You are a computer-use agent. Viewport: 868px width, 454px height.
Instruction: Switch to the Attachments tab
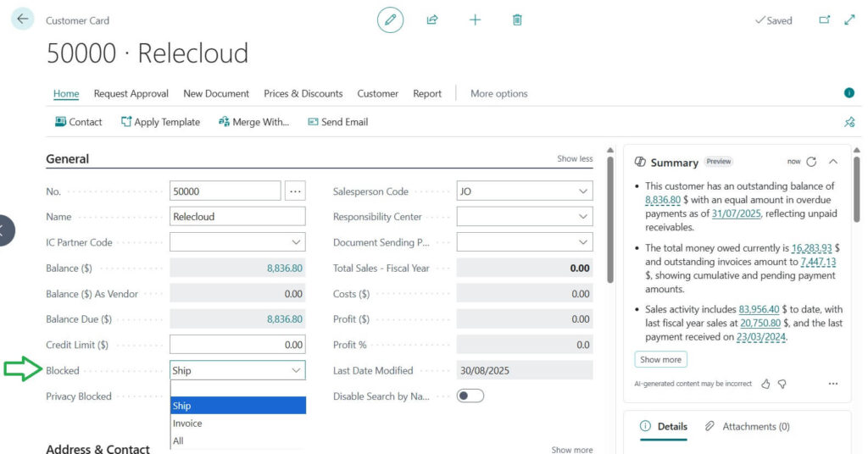pos(747,426)
